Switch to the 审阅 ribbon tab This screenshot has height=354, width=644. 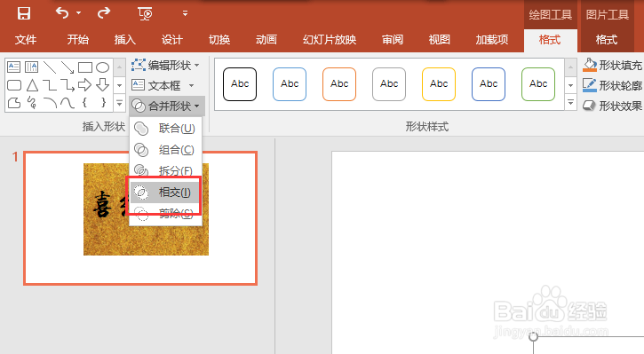tap(393, 39)
